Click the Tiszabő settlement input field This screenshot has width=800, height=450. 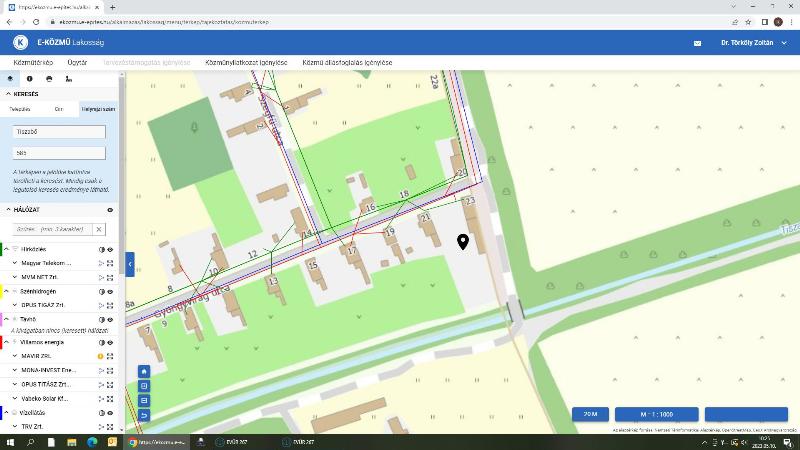click(x=59, y=132)
